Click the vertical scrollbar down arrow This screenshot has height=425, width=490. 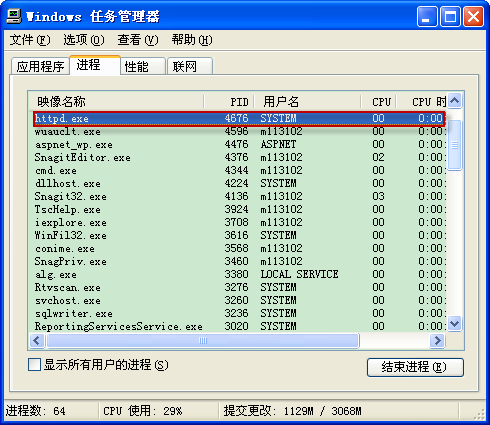(455, 323)
